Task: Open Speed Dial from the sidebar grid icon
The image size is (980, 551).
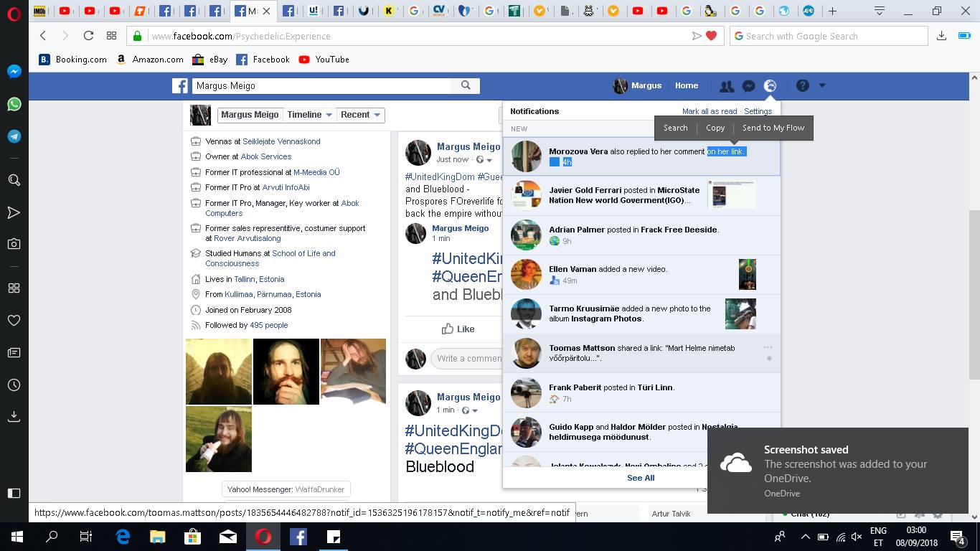Action: click(x=14, y=288)
